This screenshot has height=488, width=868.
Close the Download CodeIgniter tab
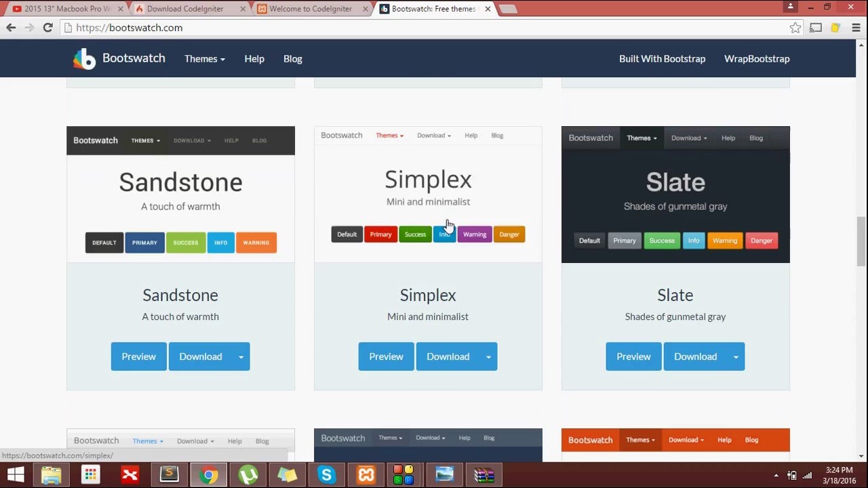tap(243, 9)
